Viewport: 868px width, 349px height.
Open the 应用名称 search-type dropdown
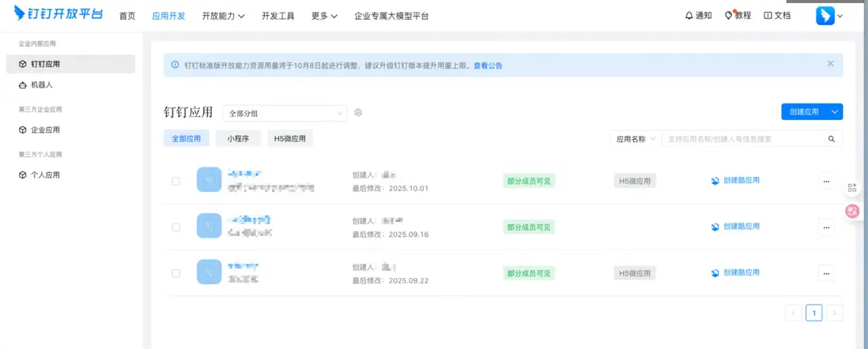point(636,139)
